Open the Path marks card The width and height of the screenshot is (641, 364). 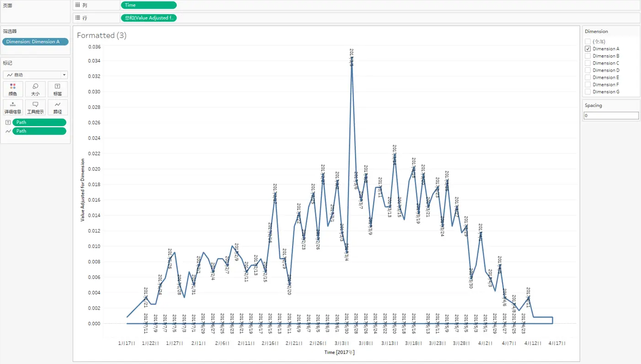coord(58,107)
